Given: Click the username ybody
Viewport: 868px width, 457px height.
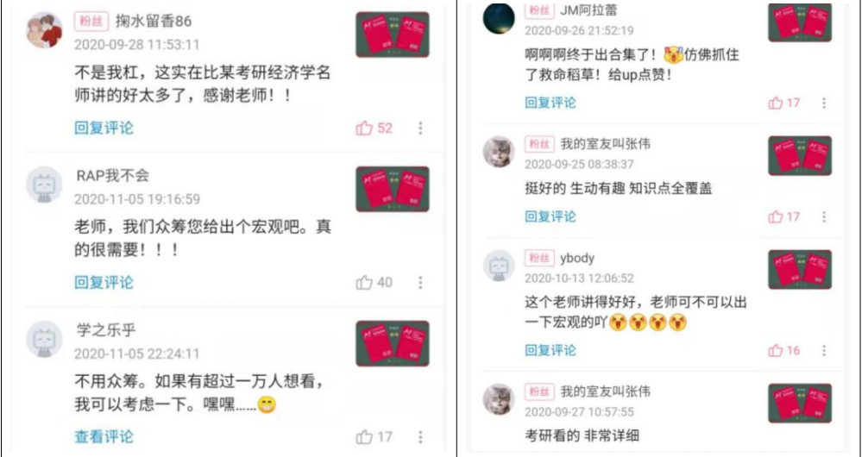Looking at the screenshot, I should pos(577,258).
